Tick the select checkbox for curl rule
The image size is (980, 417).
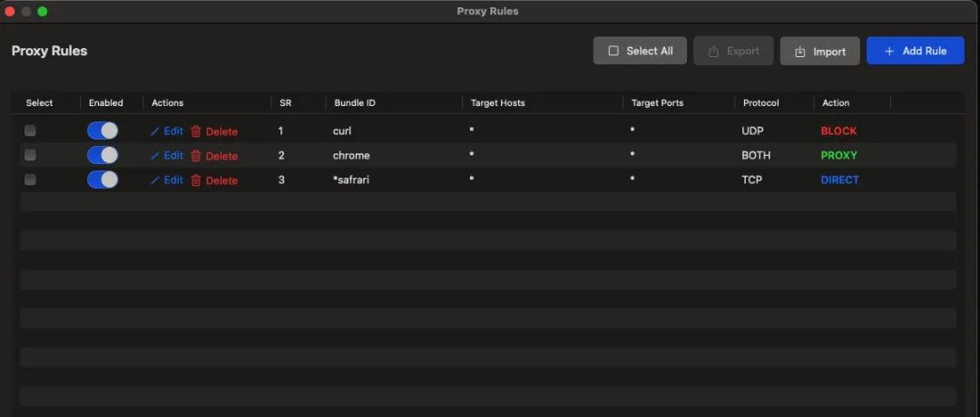(x=30, y=131)
